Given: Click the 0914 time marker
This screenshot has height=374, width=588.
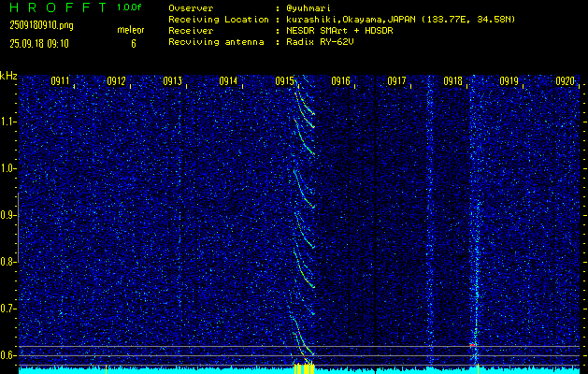Looking at the screenshot, I should (228, 81).
